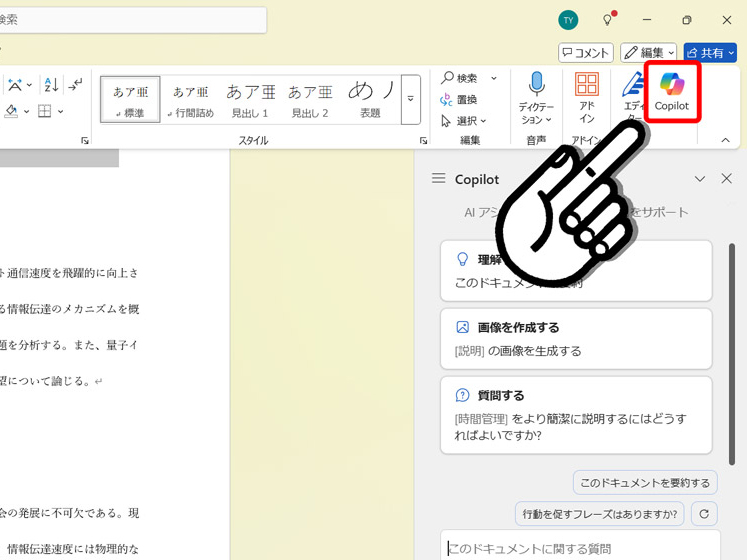Open the Copilot pane hamburger menu
This screenshot has width=747, height=560.
click(438, 178)
